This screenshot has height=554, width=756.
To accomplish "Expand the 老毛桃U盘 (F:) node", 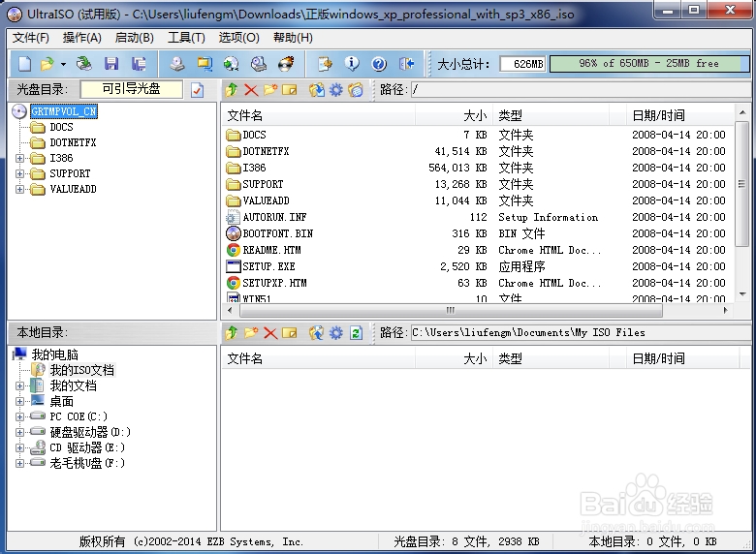I will click(19, 463).
